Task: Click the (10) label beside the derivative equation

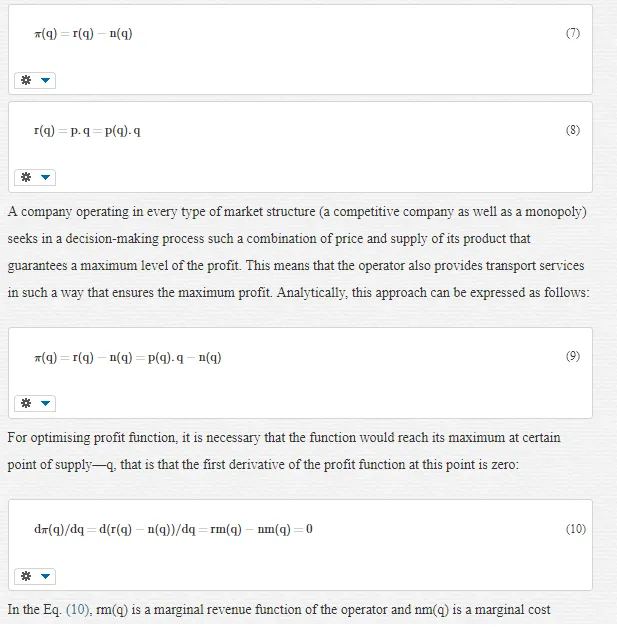Action: 575,529
